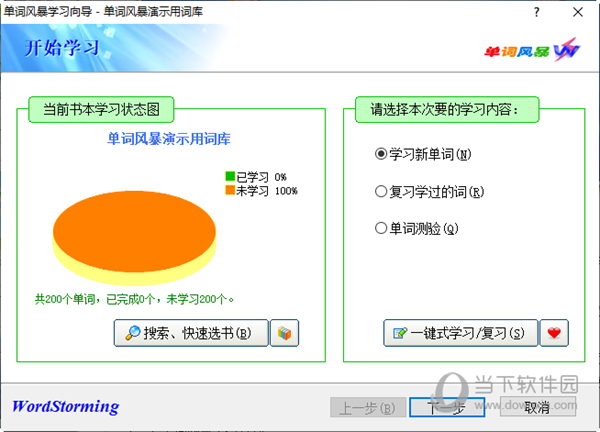This screenshot has height=432, width=600.
Task: Click the help question mark in title bar
Action: pos(536,12)
